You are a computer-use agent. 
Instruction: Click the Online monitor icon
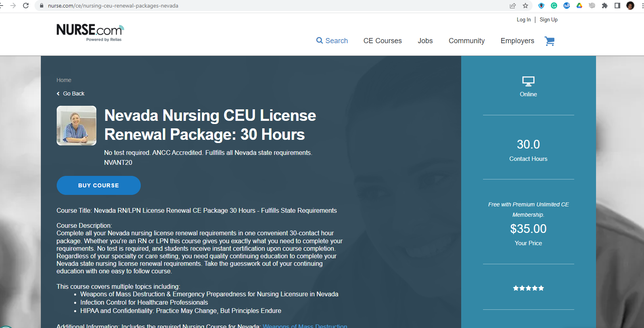[528, 82]
